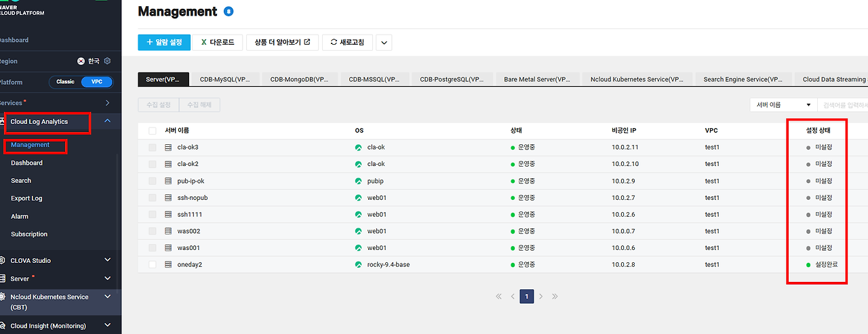868x334 pixels.
Task: Check the box for server was002
Action: pyautogui.click(x=153, y=231)
